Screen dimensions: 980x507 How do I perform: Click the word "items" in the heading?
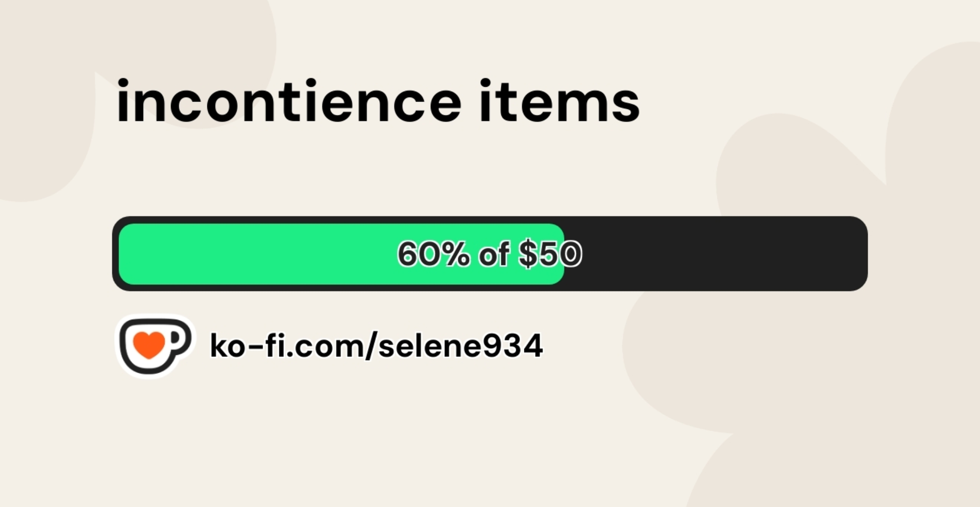point(559,102)
